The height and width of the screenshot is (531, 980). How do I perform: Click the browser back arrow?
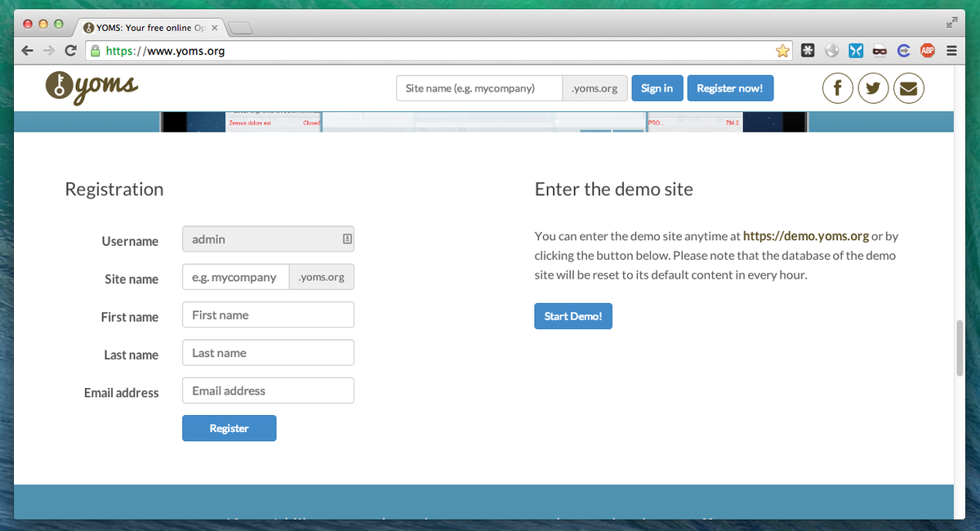(x=27, y=51)
